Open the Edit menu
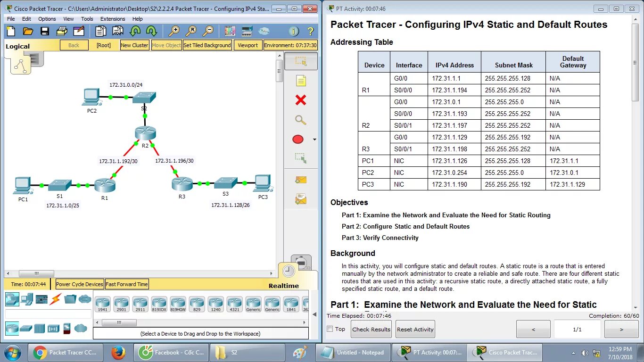Image resolution: width=644 pixels, height=362 pixels. click(x=26, y=19)
